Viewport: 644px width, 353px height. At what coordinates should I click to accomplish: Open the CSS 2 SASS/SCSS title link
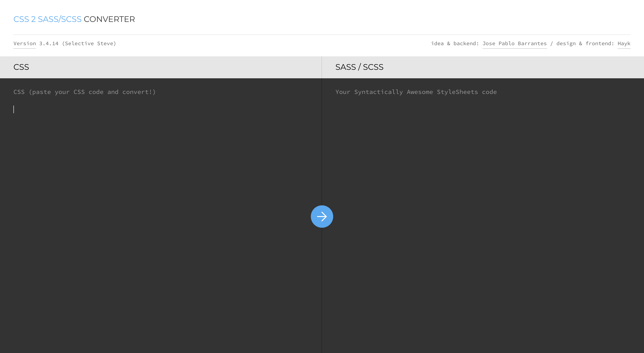pyautogui.click(x=47, y=19)
